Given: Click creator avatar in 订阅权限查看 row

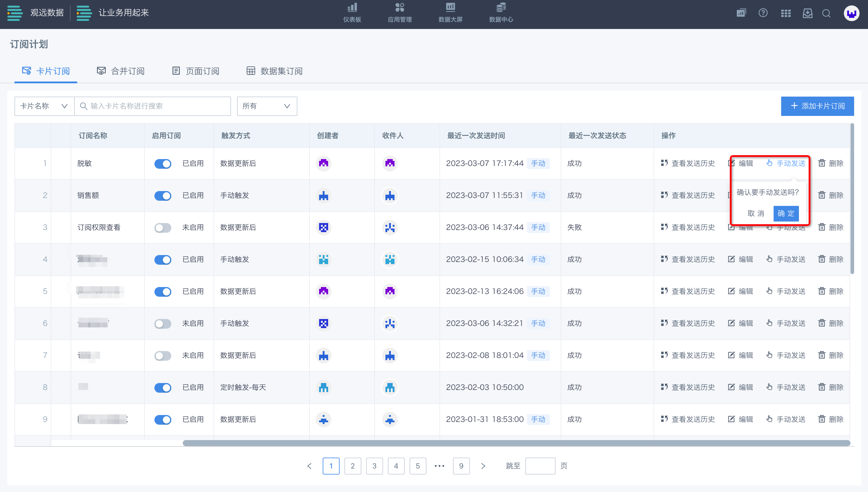Looking at the screenshot, I should tap(323, 227).
